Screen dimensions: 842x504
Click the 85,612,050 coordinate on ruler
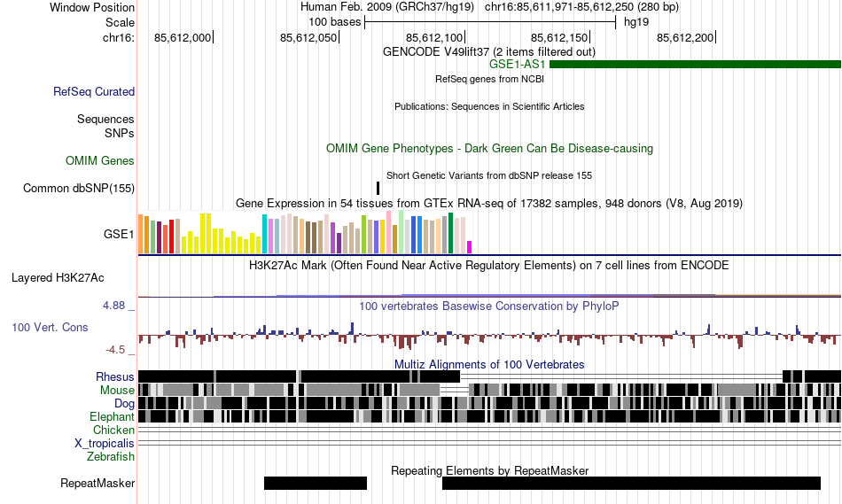[x=308, y=37]
